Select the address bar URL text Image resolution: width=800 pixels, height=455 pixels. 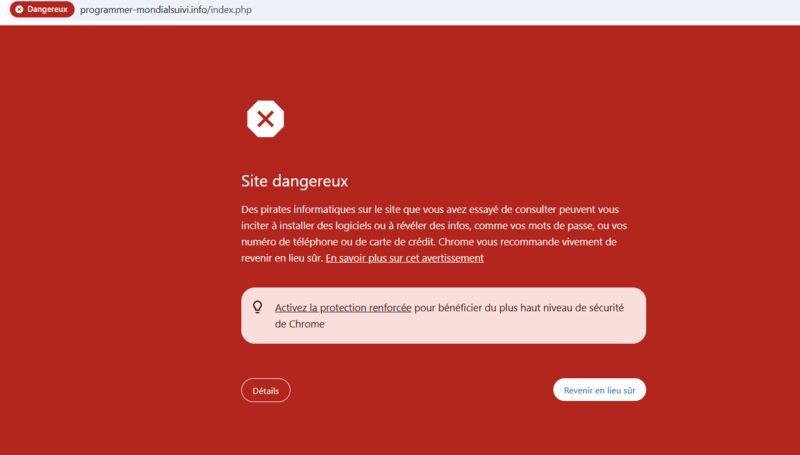pos(166,10)
